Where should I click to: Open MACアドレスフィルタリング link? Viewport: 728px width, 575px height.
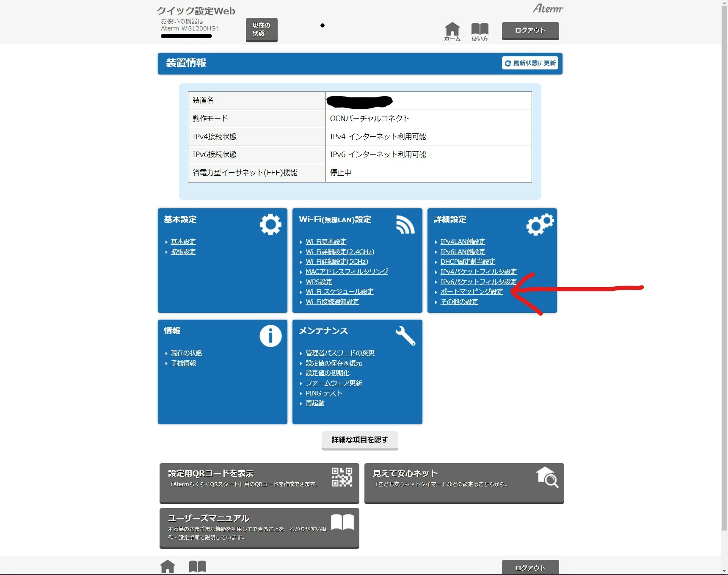pyautogui.click(x=347, y=272)
